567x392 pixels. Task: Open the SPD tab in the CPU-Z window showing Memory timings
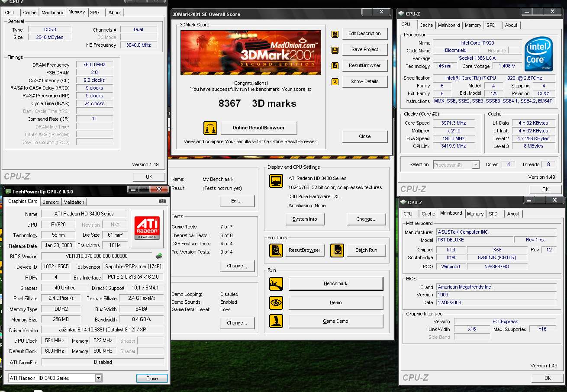tap(94, 13)
